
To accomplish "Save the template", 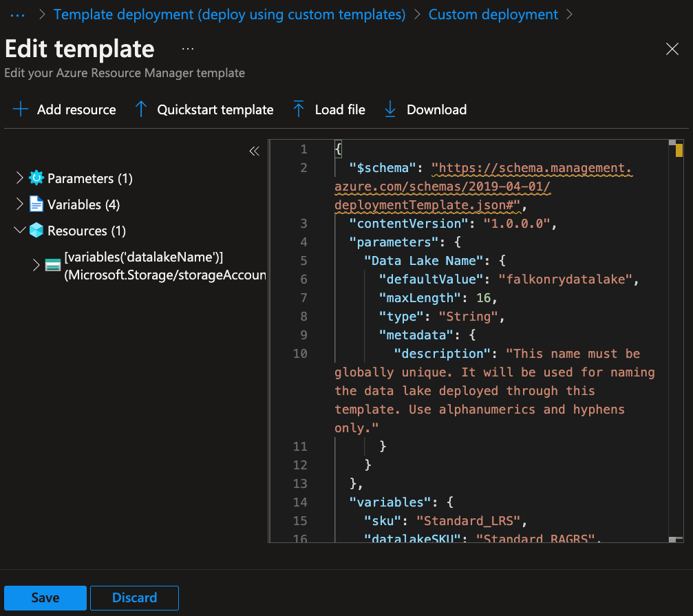I will coord(45,598).
